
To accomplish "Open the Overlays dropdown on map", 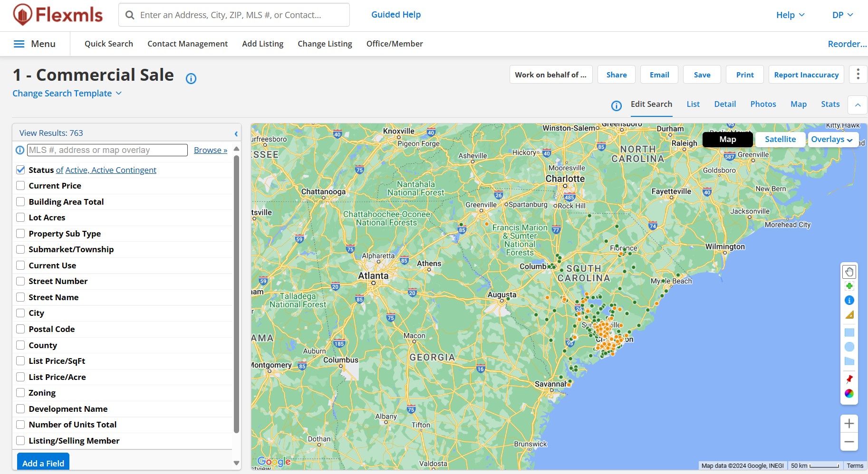I will [x=831, y=139].
